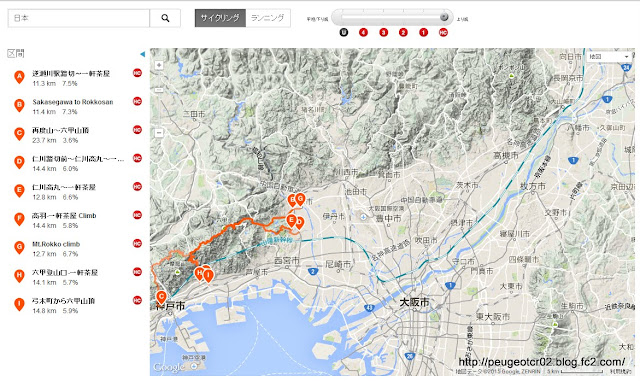The width and height of the screenshot is (640, 381).
Task: Open the map type dropdown
Action: (609, 57)
